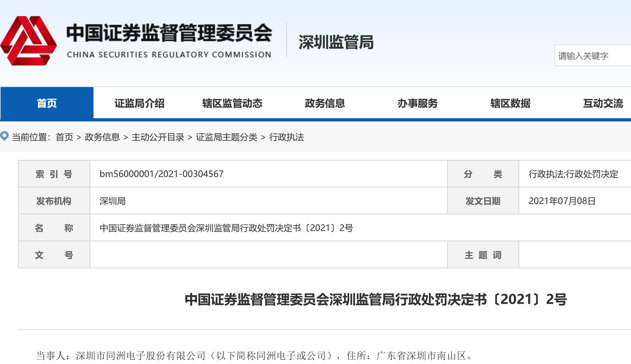The width and height of the screenshot is (631, 364).
Task: Click the index number bm56000001/2021-00304567
Action: [x=161, y=174]
